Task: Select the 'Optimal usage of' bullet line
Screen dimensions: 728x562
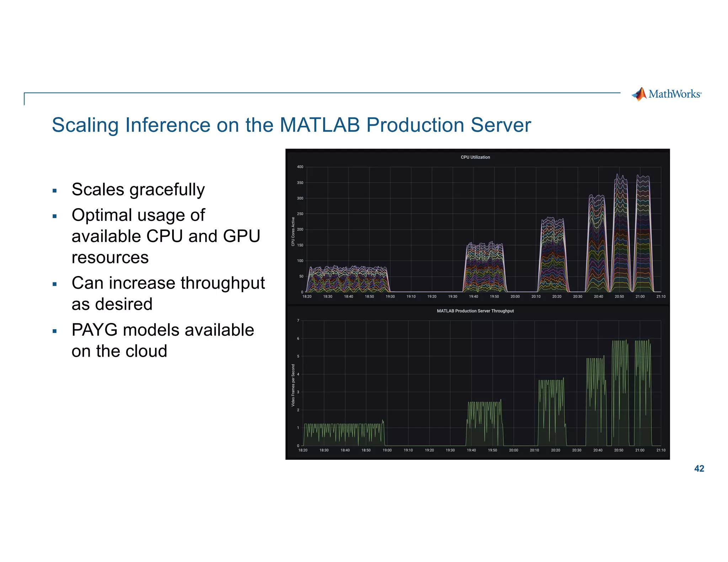Action: [x=138, y=215]
